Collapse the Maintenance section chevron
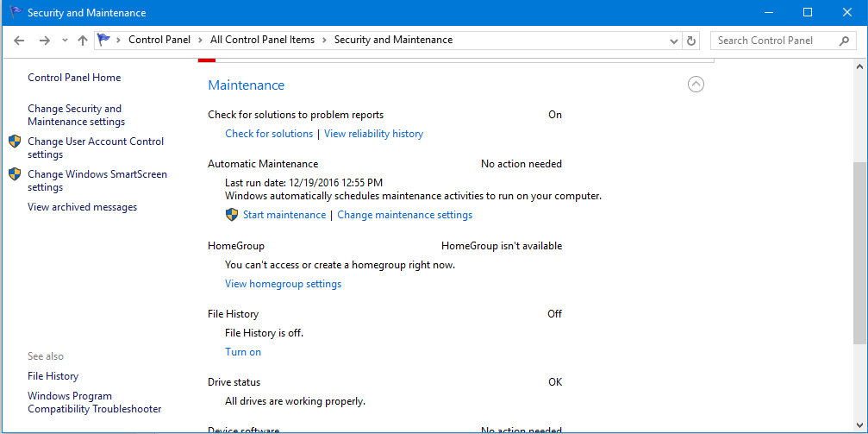 click(696, 85)
